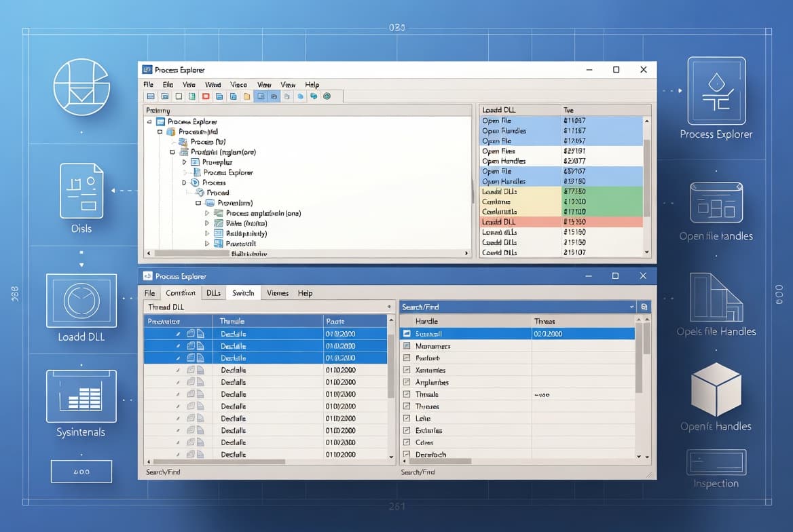Click the Thandle column header
Screen dimensions: 793x532
coord(232,321)
